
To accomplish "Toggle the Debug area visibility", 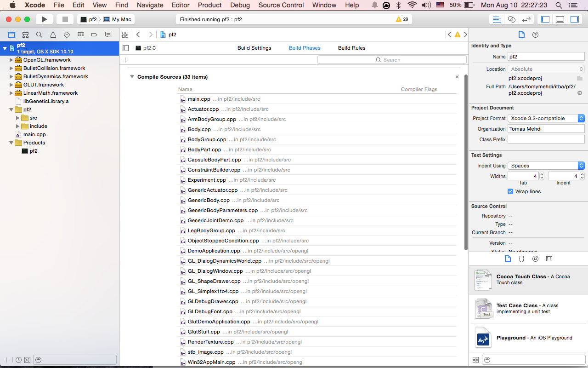I will pyautogui.click(x=560, y=19).
